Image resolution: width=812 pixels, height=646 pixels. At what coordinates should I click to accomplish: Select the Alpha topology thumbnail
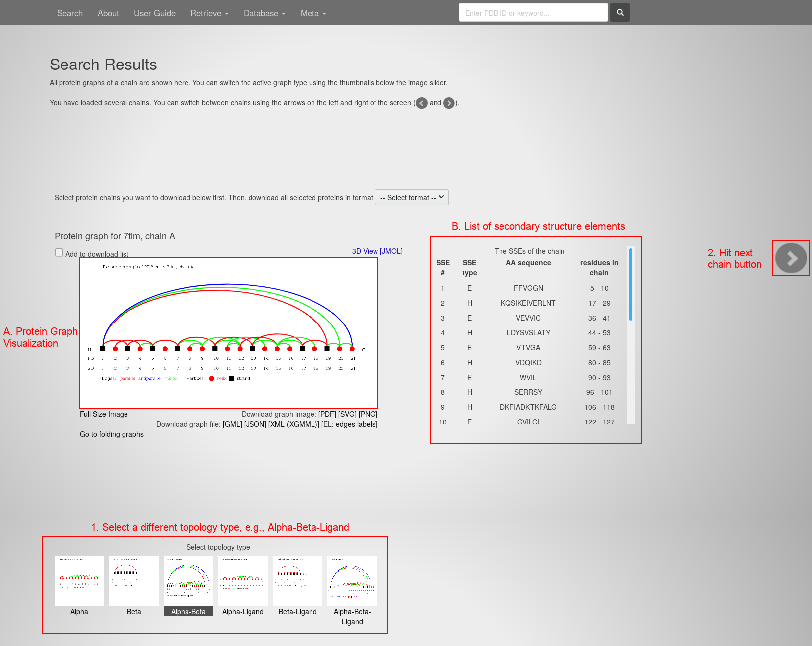click(79, 581)
